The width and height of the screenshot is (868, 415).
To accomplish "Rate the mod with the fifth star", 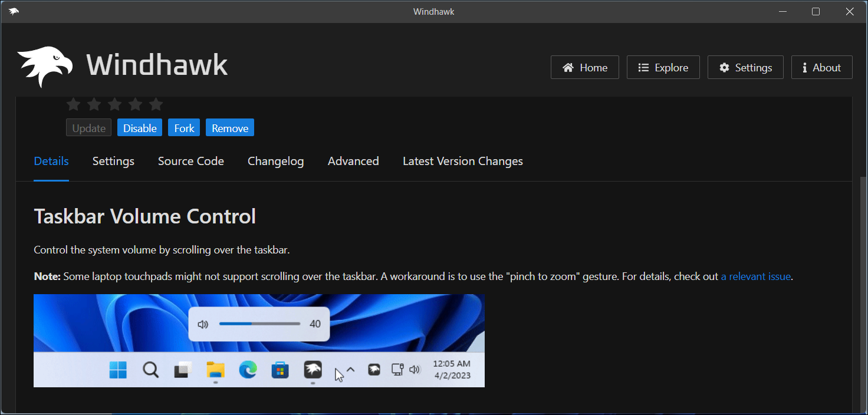I will (156, 104).
